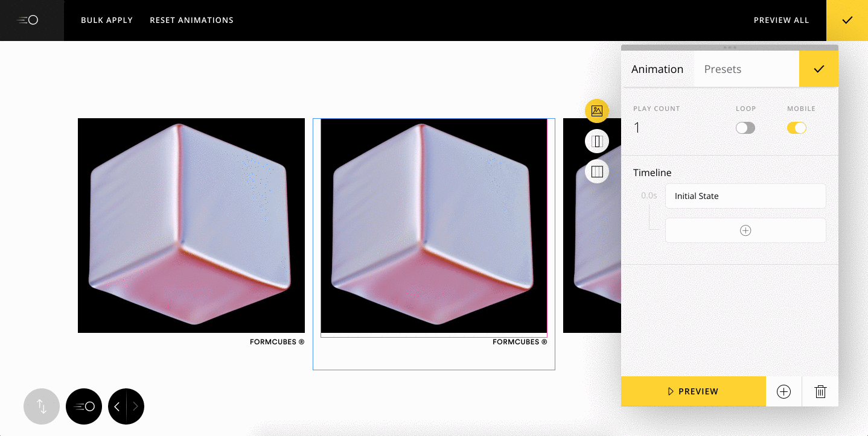The image size is (868, 436).
Task: Click the left arrow of the navigation control
Action: 117,406
